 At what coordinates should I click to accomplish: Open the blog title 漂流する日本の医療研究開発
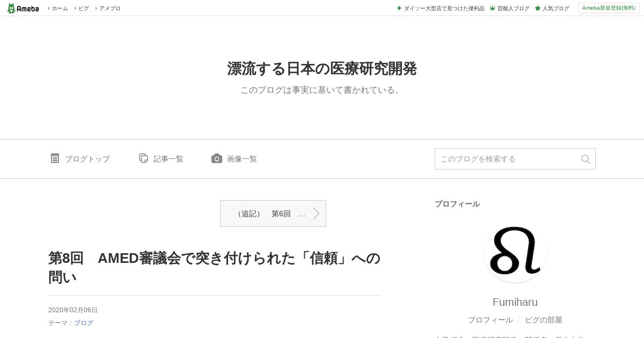(322, 69)
